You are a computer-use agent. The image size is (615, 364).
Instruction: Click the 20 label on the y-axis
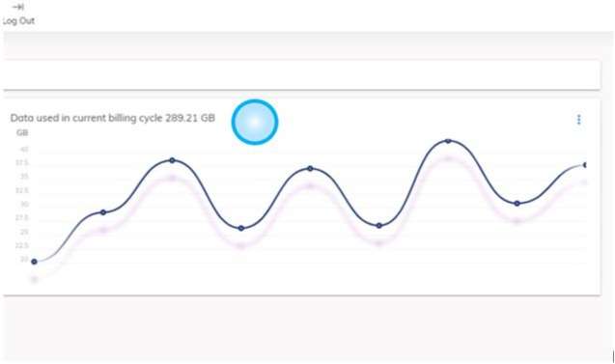coord(24,260)
